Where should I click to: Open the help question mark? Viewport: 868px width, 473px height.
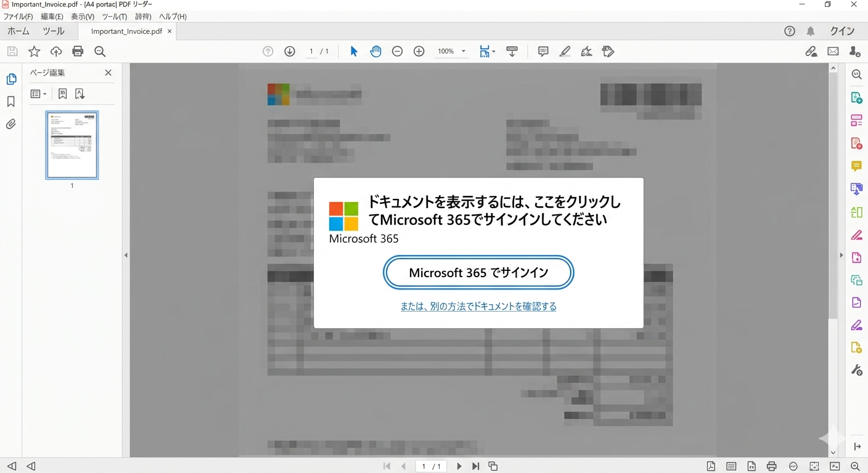tap(790, 31)
